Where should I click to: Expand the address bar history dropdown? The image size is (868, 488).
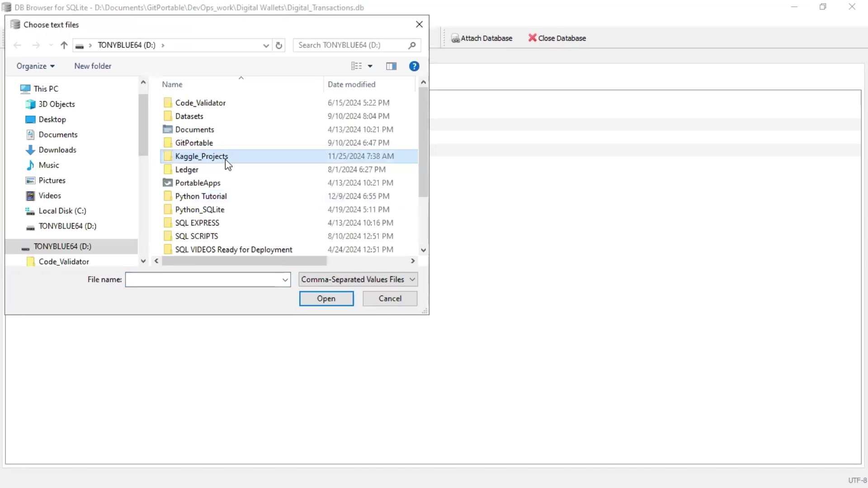tap(266, 45)
